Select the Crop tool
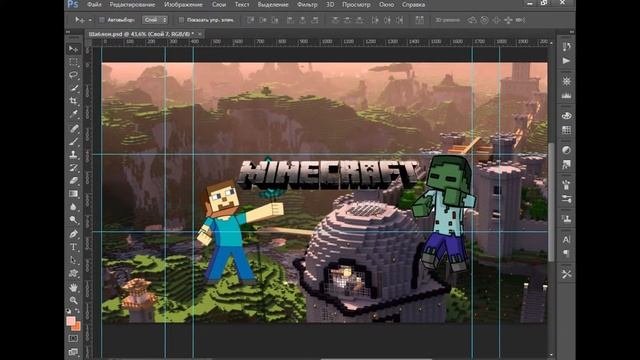Image resolution: width=640 pixels, height=360 pixels. point(73,101)
